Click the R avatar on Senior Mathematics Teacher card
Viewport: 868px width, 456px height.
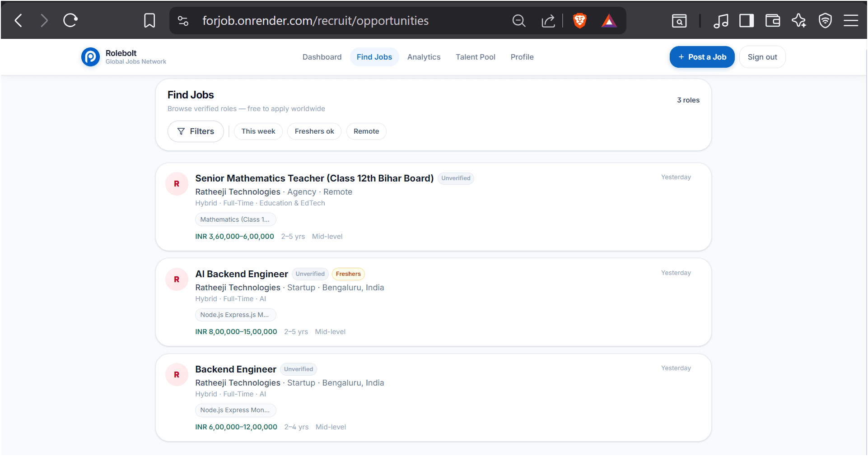[x=177, y=184]
